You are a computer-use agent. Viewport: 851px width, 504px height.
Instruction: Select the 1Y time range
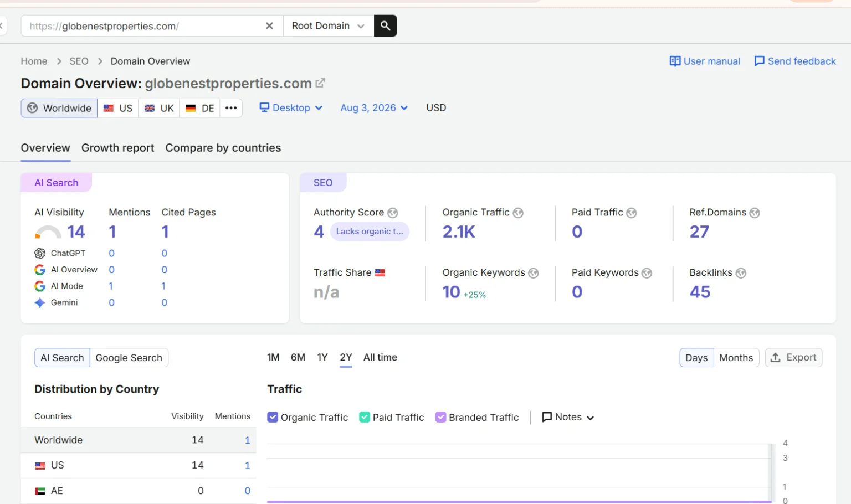click(322, 357)
